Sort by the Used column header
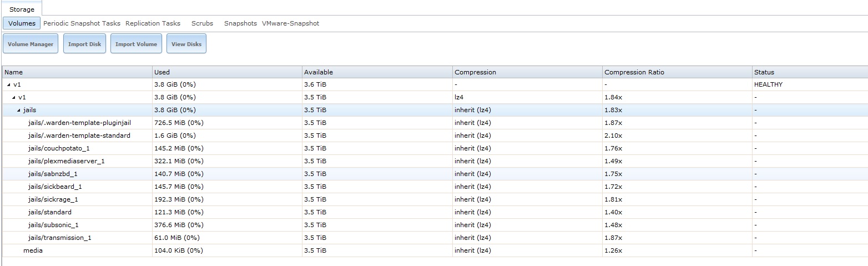This screenshot has height=266, width=868. (x=227, y=72)
